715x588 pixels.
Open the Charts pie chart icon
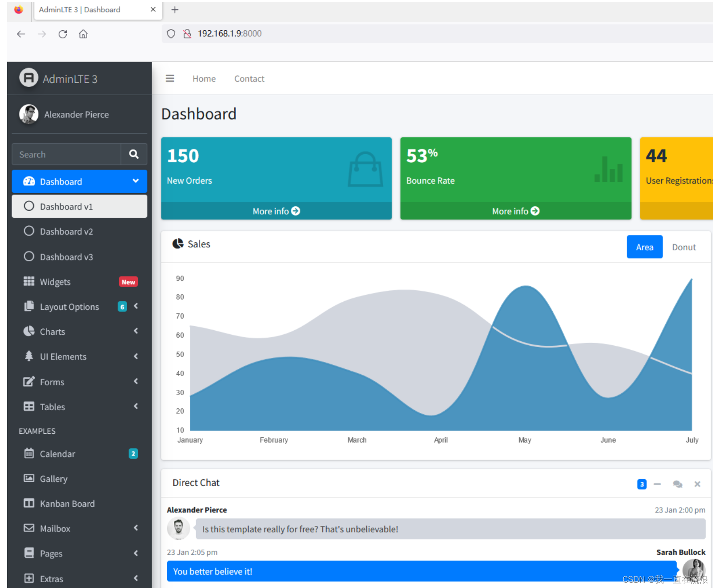[x=29, y=331]
